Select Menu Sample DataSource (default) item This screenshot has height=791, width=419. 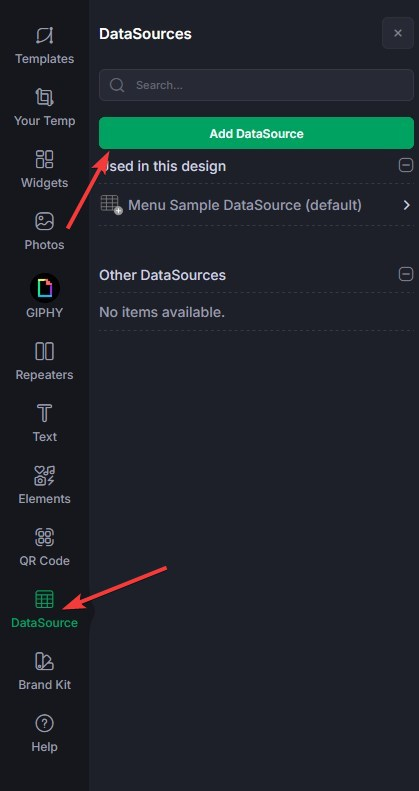(x=256, y=205)
